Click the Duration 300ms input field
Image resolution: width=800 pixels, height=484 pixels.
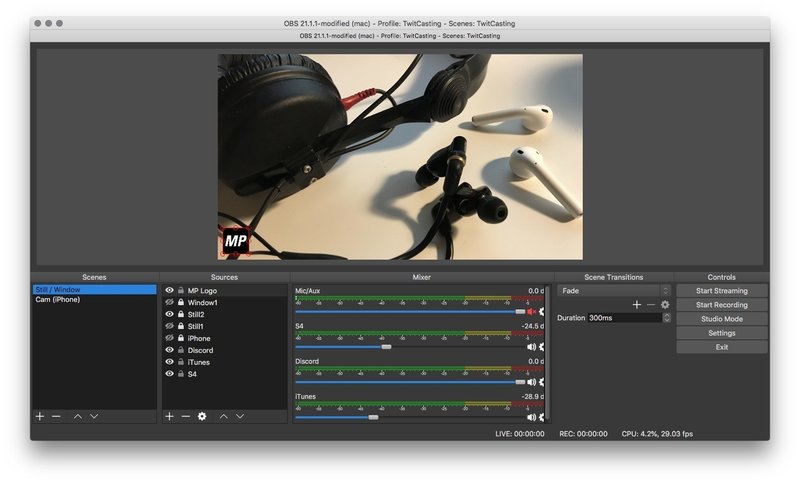(624, 317)
